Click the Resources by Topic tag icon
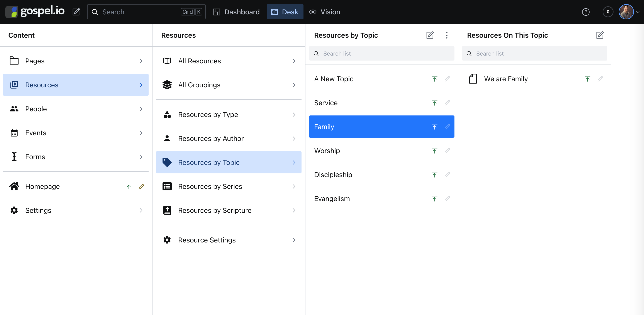644x315 pixels. click(x=167, y=162)
